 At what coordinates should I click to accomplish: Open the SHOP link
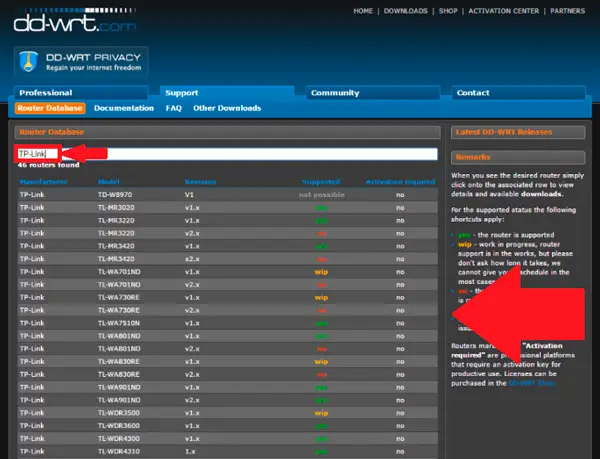pos(448,11)
